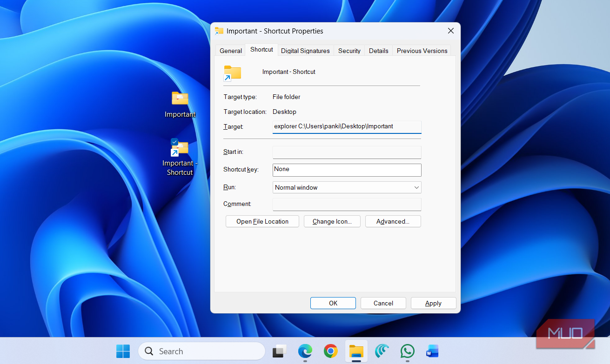Select the Important folder desktop icon

[180, 104]
